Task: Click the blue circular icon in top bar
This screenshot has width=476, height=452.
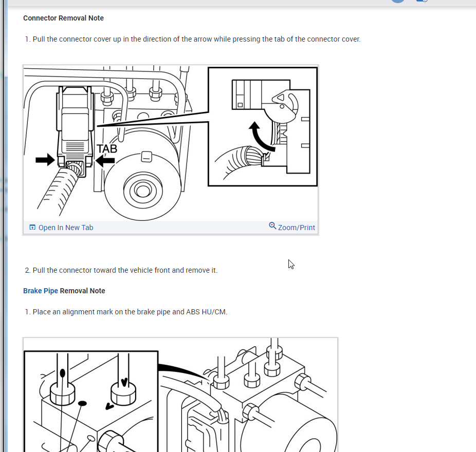Action: coord(398,1)
